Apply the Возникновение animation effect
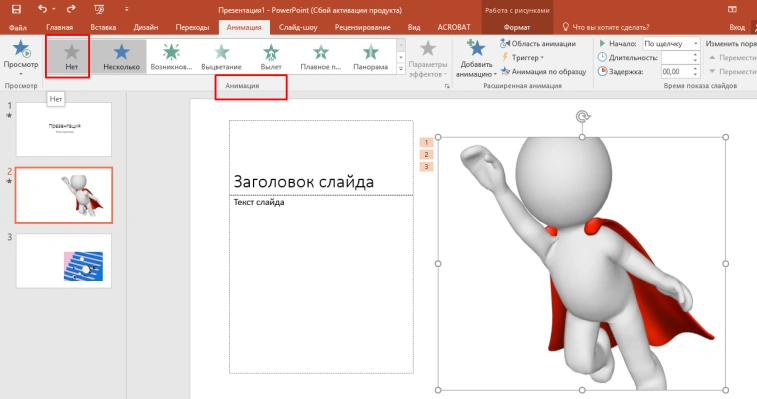This screenshot has width=757, height=399. tap(171, 56)
